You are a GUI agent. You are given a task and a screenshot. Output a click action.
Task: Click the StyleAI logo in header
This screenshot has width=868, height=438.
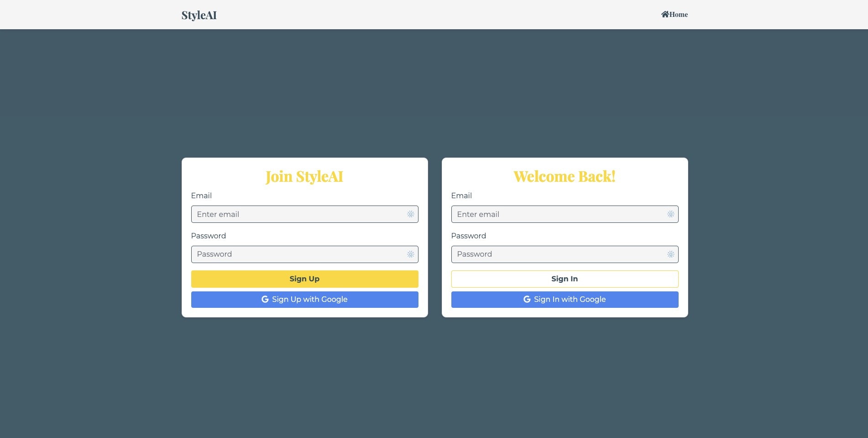click(x=199, y=15)
